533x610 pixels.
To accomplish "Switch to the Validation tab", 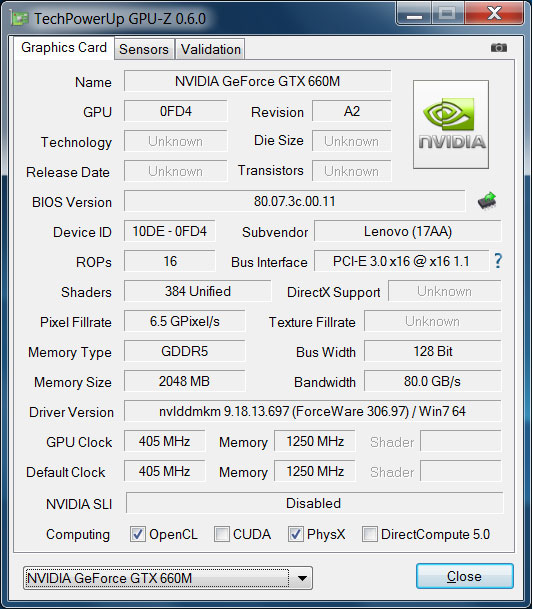I will click(x=210, y=49).
